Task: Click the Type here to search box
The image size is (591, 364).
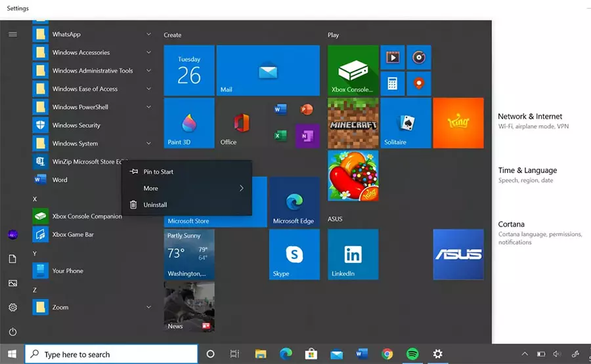Action: pyautogui.click(x=112, y=354)
